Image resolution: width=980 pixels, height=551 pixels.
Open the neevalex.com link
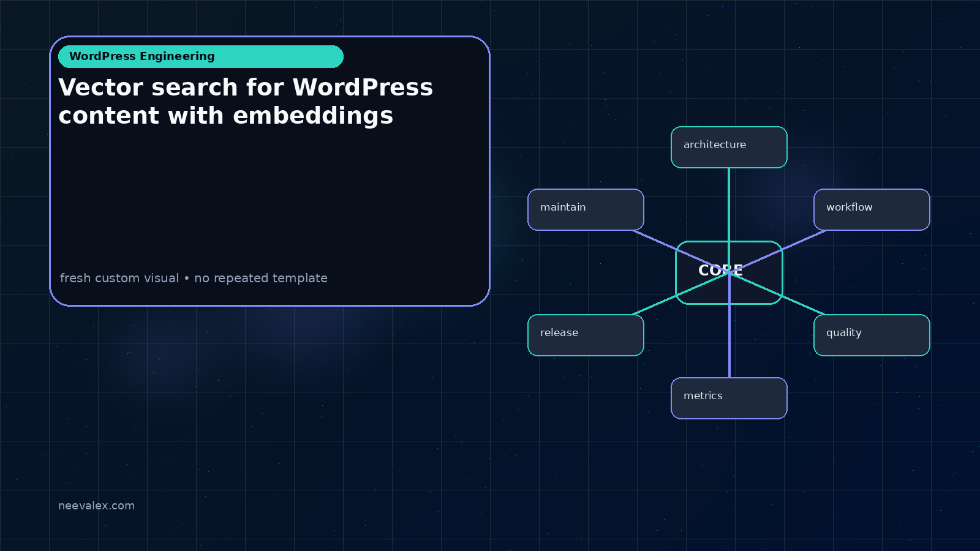(x=96, y=506)
